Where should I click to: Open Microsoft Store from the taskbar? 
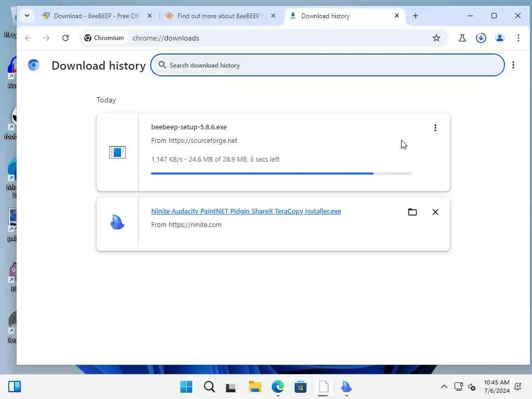pyautogui.click(x=300, y=387)
